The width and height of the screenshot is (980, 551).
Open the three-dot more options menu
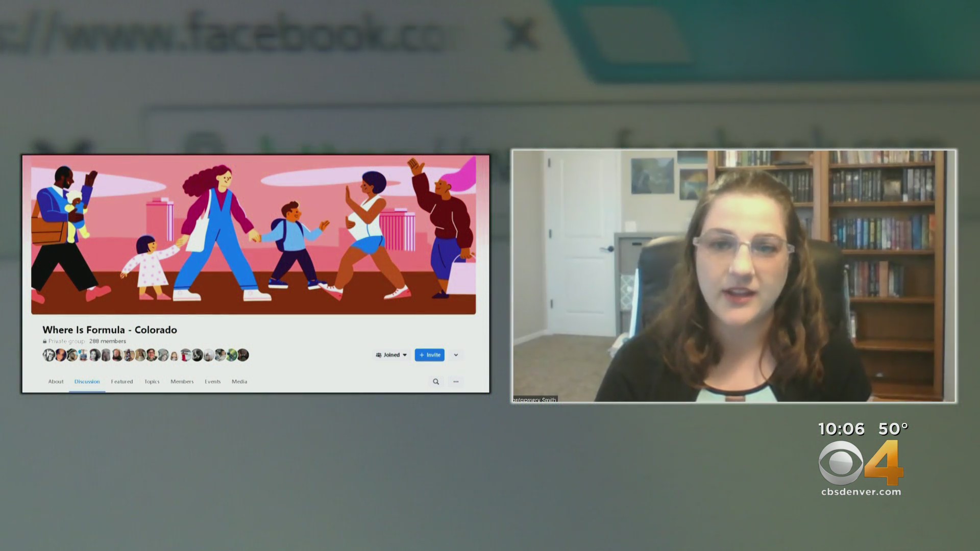[456, 382]
